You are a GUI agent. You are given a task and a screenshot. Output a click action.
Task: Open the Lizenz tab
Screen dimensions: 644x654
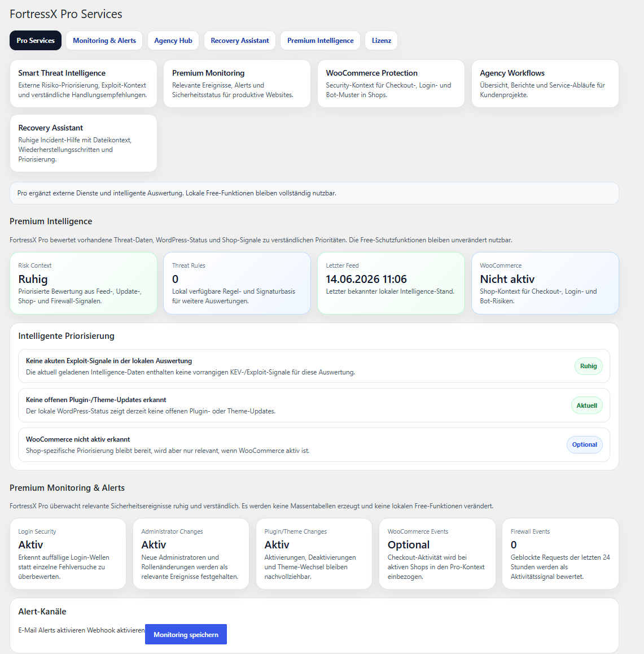[382, 41]
